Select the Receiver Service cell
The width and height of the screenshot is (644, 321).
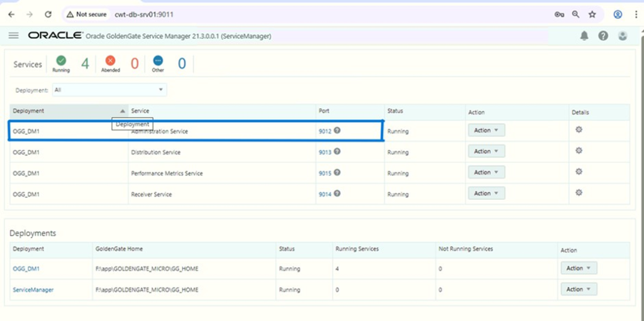(222, 194)
